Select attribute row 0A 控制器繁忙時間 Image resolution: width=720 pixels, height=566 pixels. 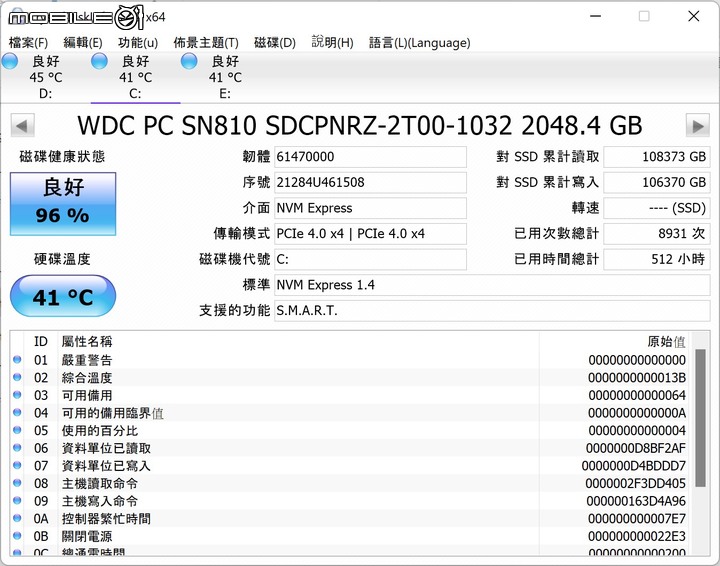click(x=350, y=519)
